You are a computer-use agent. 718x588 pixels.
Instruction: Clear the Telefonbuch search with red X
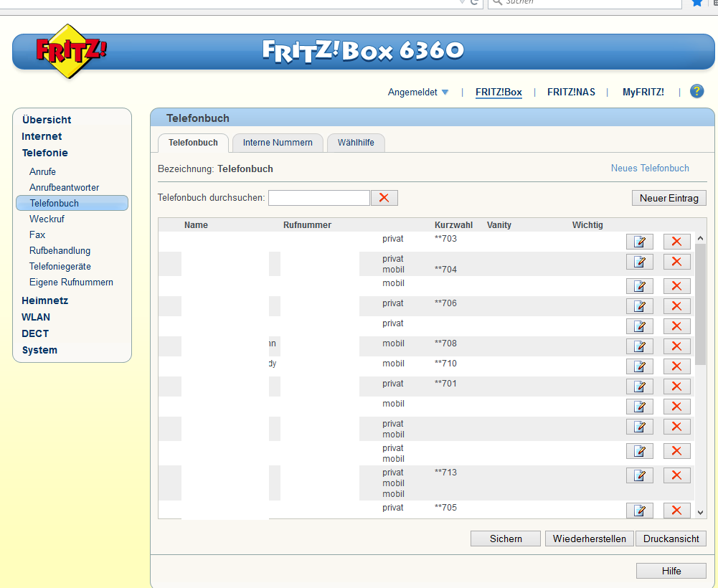click(384, 198)
